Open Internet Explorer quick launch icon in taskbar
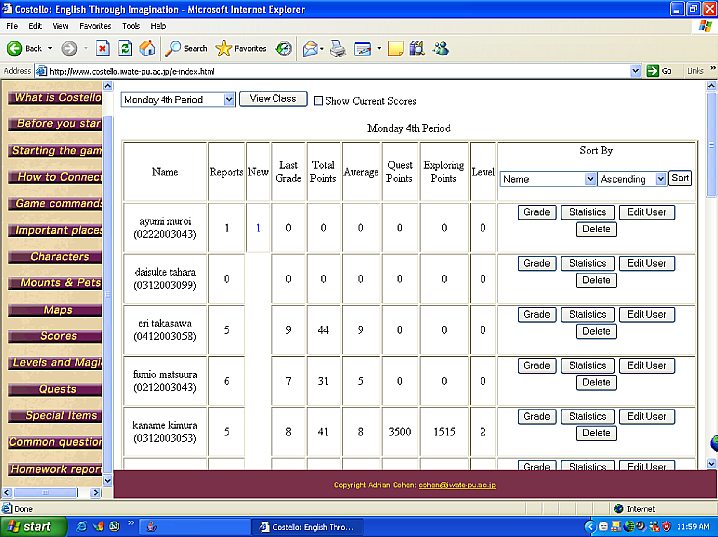Screen dimensions: 718x537 click(82, 526)
